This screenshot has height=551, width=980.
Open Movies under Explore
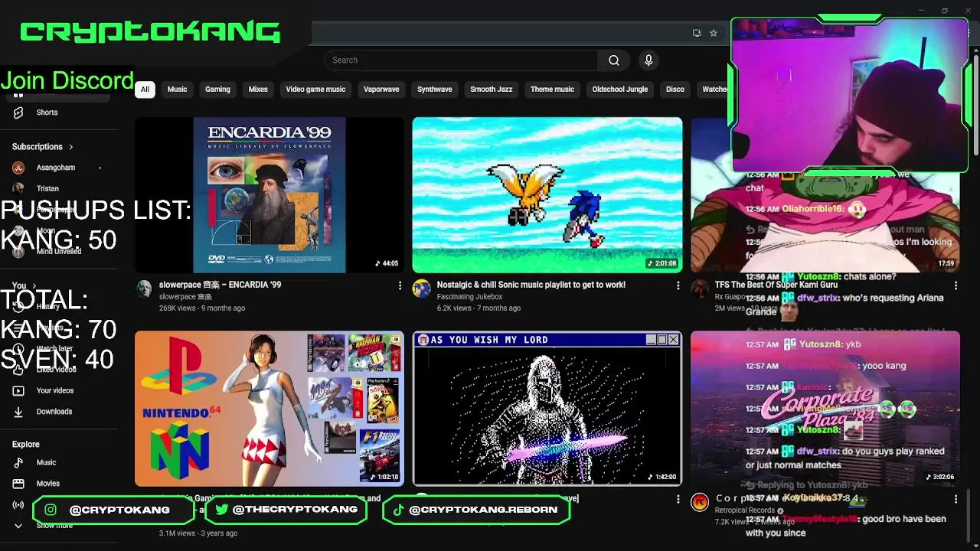click(x=59, y=484)
